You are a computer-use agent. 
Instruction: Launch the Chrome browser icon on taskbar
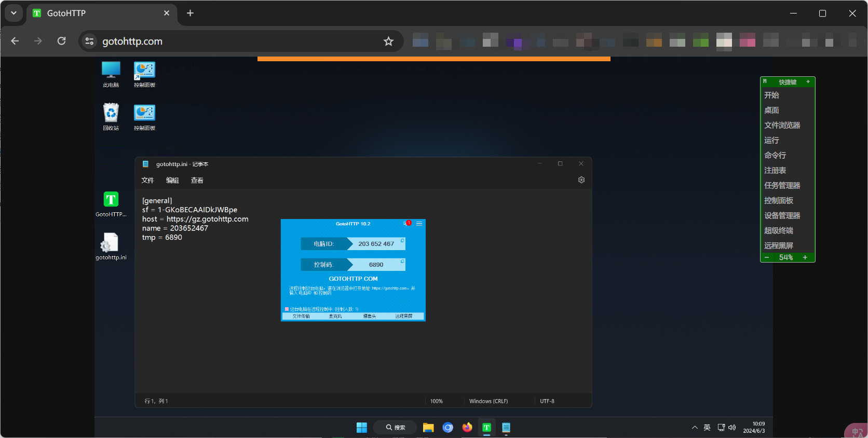coord(448,428)
